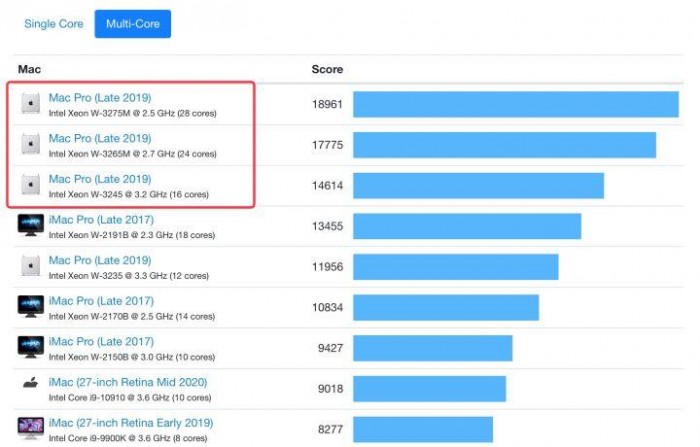Select the Multi-Core tab
The image size is (700, 447).
coord(133,24)
